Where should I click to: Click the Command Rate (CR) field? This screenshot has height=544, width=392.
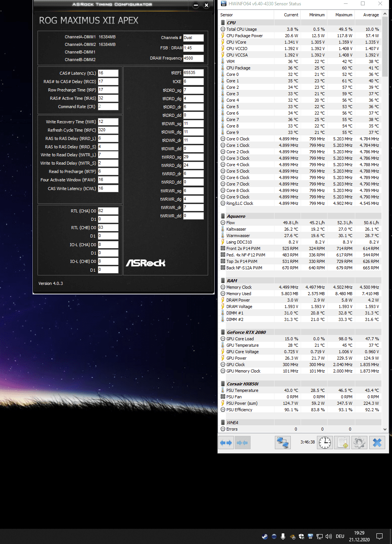point(108,107)
